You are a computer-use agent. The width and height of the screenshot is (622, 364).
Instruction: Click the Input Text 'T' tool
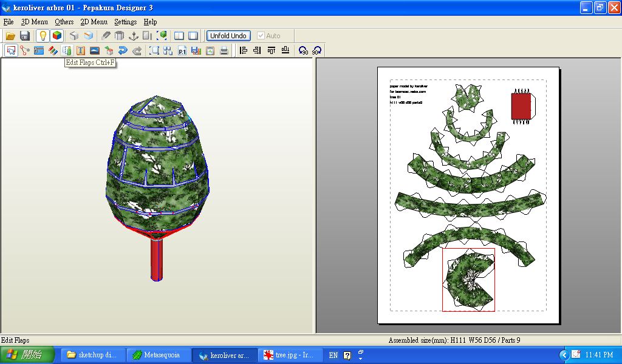coord(81,51)
